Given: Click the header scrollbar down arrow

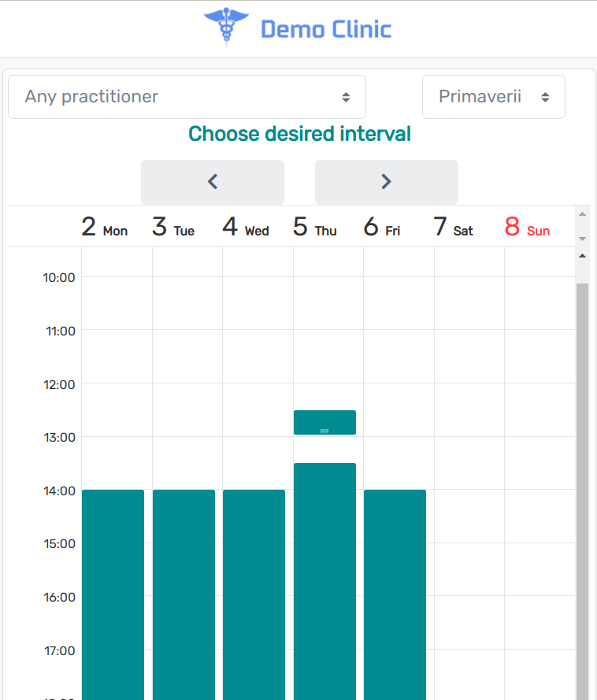Looking at the screenshot, I should click(x=583, y=238).
